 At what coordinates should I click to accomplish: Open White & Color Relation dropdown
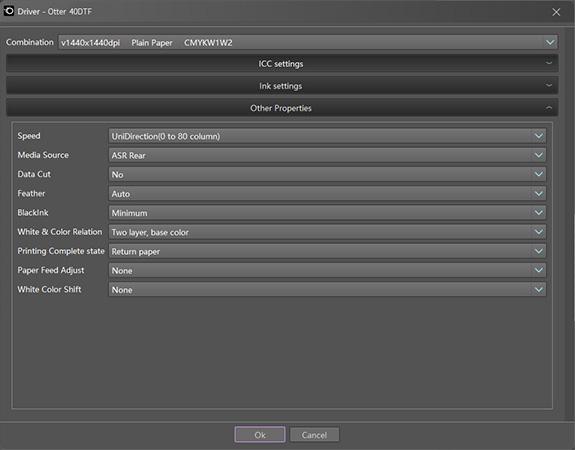(327, 232)
